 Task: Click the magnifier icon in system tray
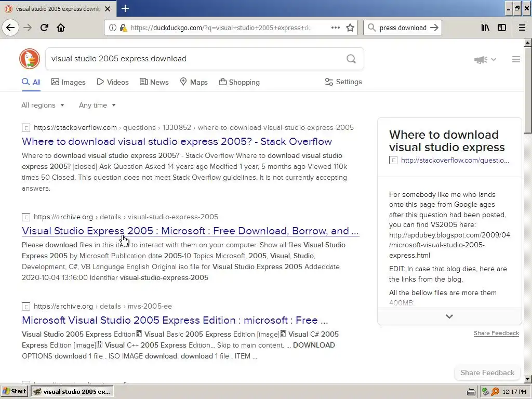(495, 392)
